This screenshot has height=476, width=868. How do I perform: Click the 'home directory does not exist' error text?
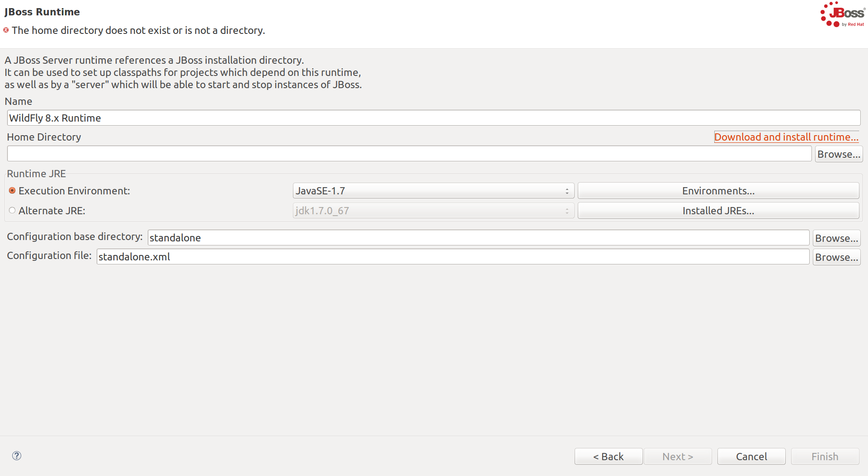(138, 30)
